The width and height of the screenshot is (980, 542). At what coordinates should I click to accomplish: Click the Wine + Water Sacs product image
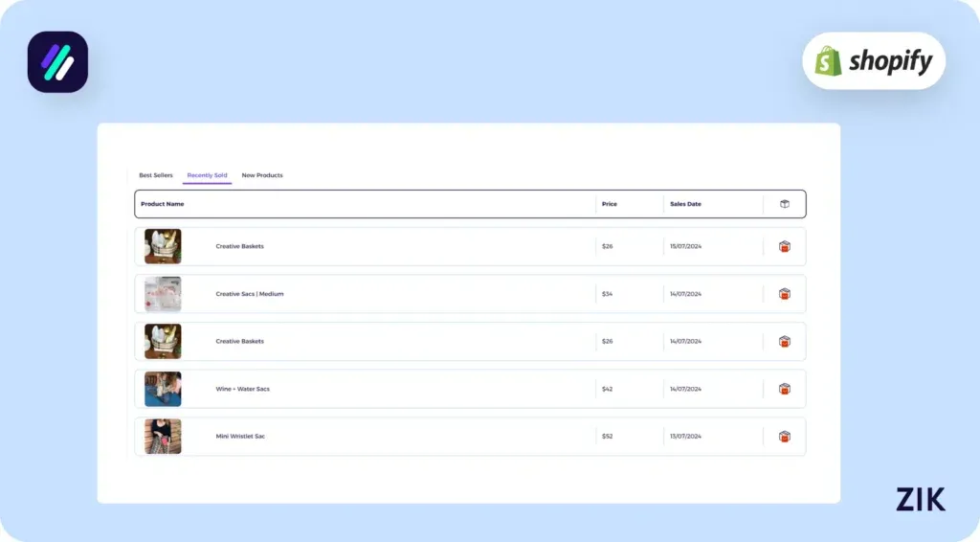[163, 389]
